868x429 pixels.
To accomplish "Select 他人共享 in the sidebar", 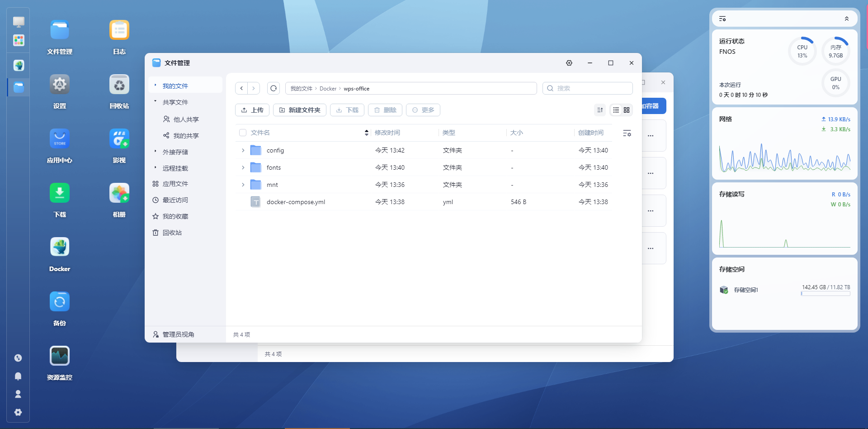I will coord(186,119).
